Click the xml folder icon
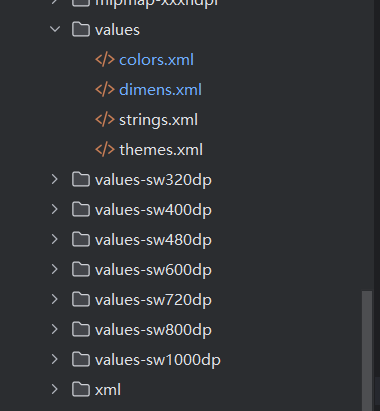Screen dimensions: 380x411 (x=81, y=390)
